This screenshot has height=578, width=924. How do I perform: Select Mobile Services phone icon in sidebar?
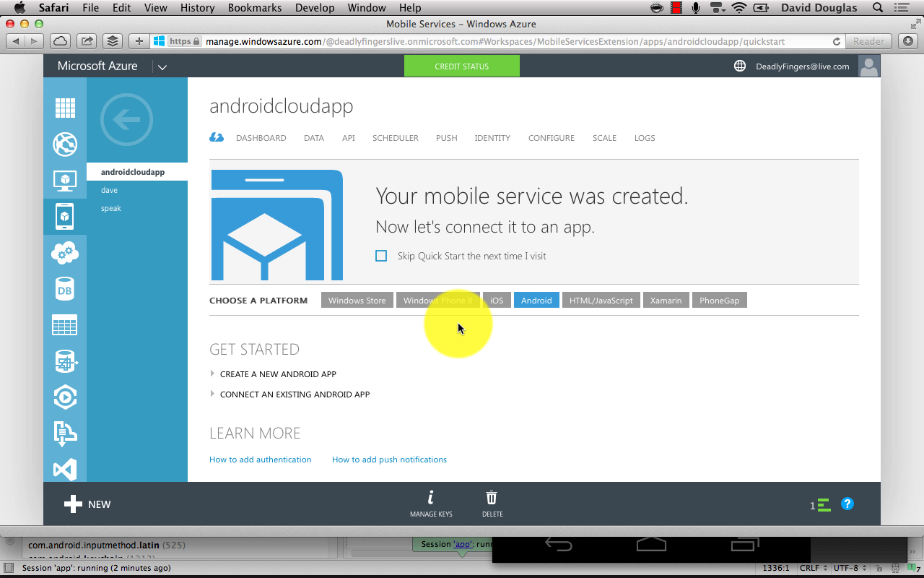coord(65,216)
